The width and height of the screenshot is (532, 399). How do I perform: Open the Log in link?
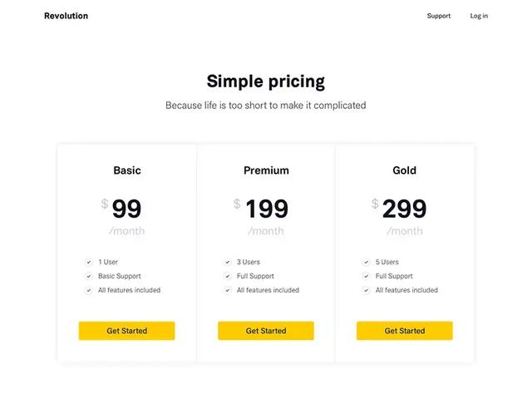click(479, 16)
